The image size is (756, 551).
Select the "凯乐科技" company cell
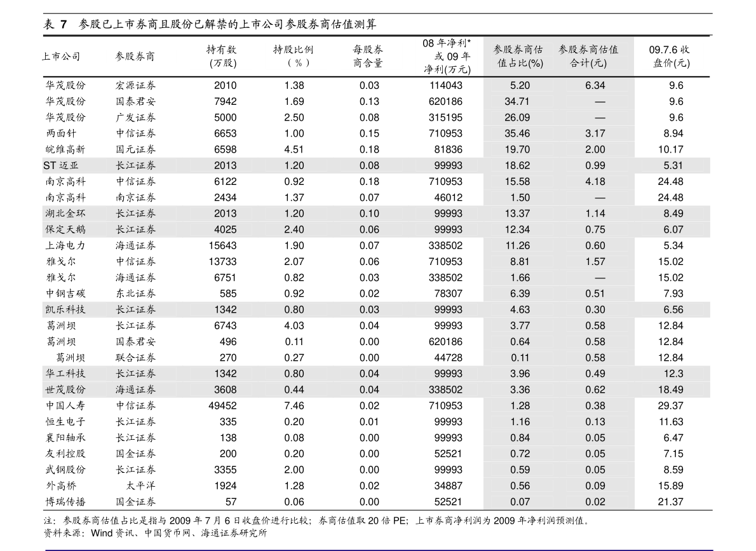(65, 310)
